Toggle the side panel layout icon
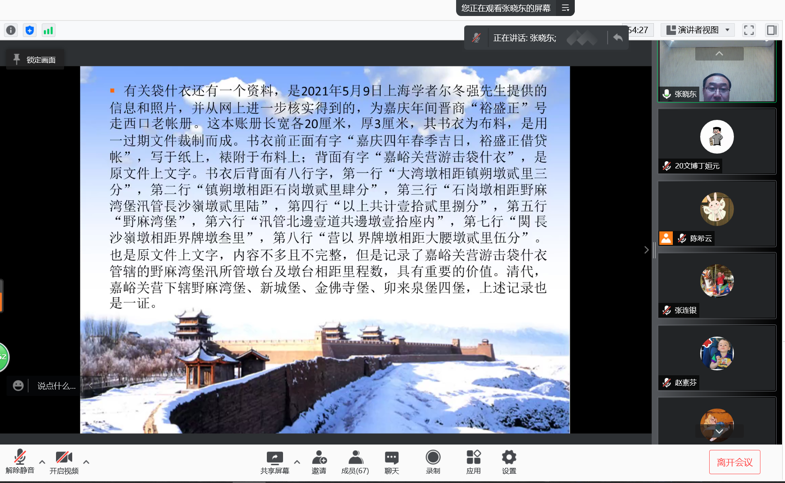Screen dimensions: 785x483 click(771, 30)
